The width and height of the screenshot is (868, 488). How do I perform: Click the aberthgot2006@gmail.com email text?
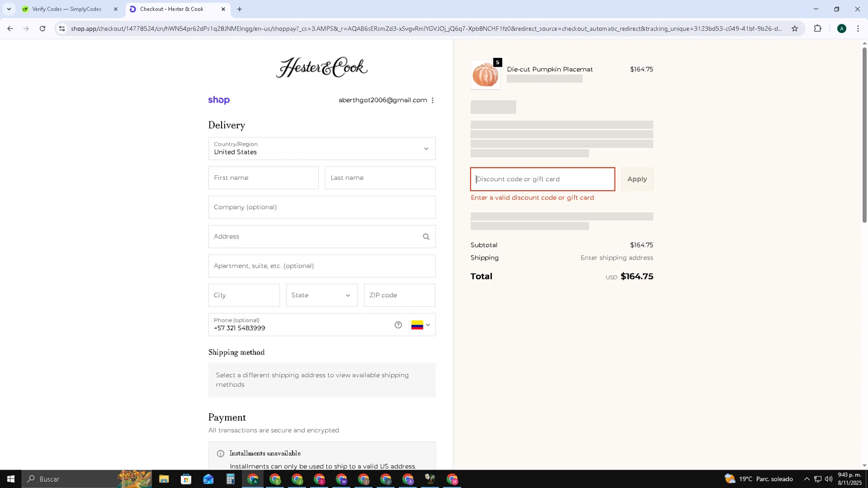382,100
